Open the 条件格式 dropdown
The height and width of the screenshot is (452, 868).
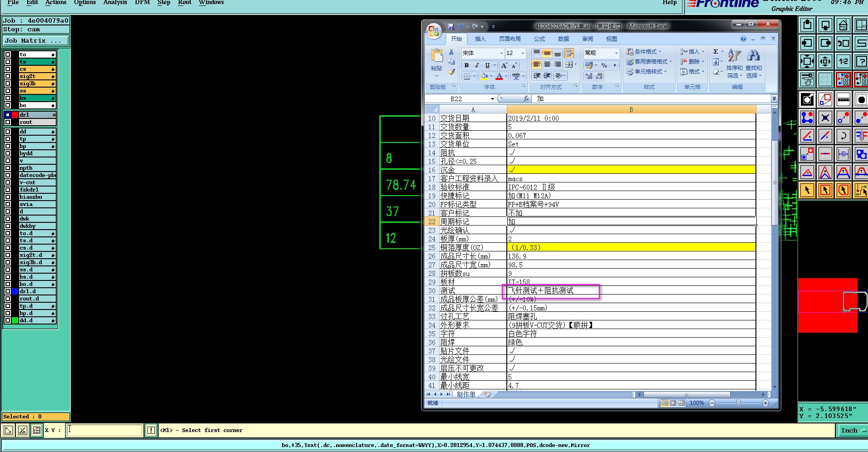pos(643,52)
